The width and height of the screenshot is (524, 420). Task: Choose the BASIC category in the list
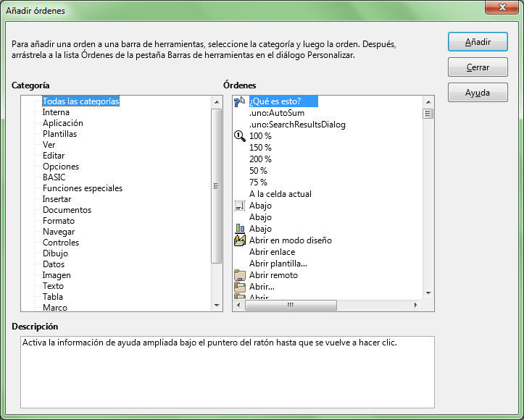(54, 177)
